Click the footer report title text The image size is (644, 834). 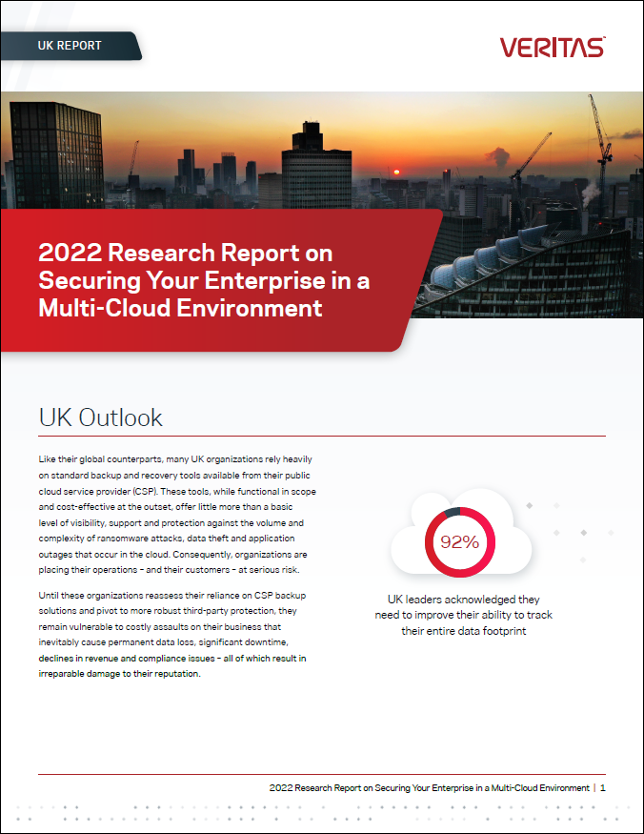click(x=429, y=788)
